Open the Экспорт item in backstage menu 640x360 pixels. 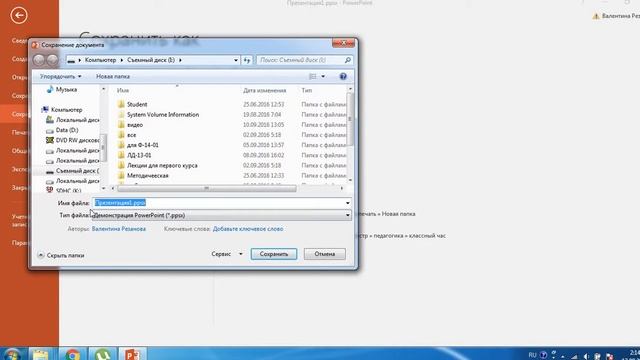pyautogui.click(x=20, y=169)
